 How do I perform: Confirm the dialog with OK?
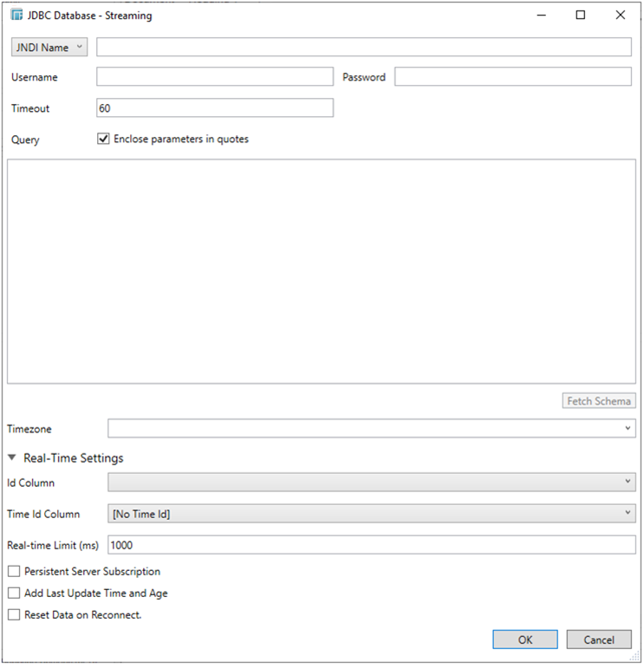point(524,639)
